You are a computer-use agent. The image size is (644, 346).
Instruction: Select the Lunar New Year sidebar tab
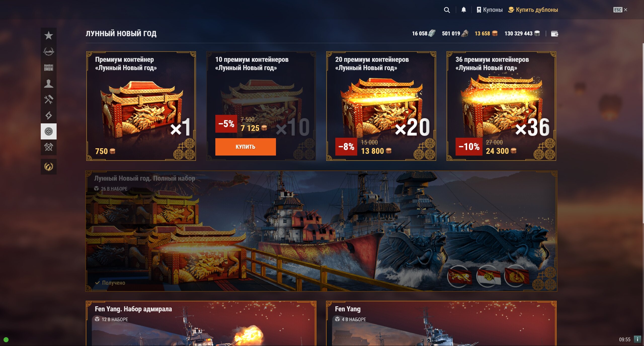(49, 131)
